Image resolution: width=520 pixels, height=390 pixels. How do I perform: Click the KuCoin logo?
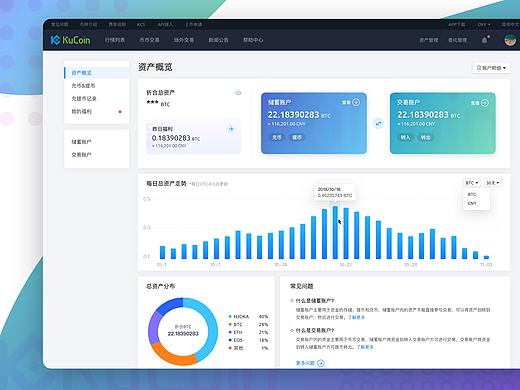[x=70, y=40]
